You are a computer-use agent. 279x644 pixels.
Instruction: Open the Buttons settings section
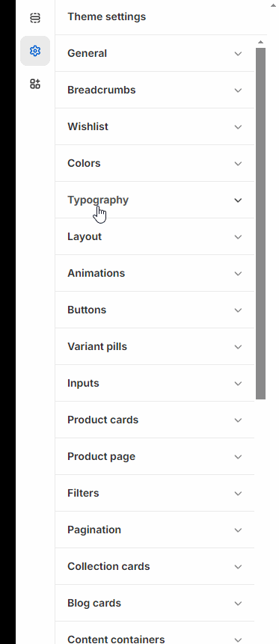click(x=155, y=310)
